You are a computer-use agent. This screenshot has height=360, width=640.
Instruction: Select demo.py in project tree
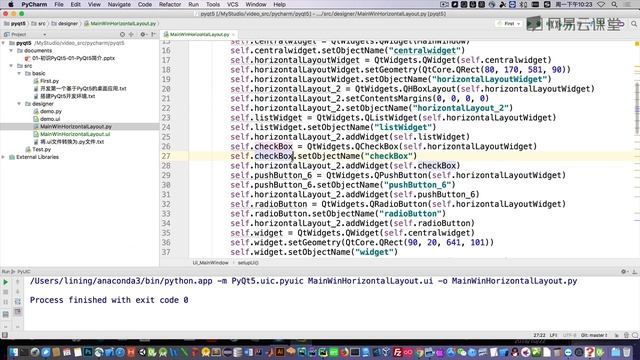point(51,111)
